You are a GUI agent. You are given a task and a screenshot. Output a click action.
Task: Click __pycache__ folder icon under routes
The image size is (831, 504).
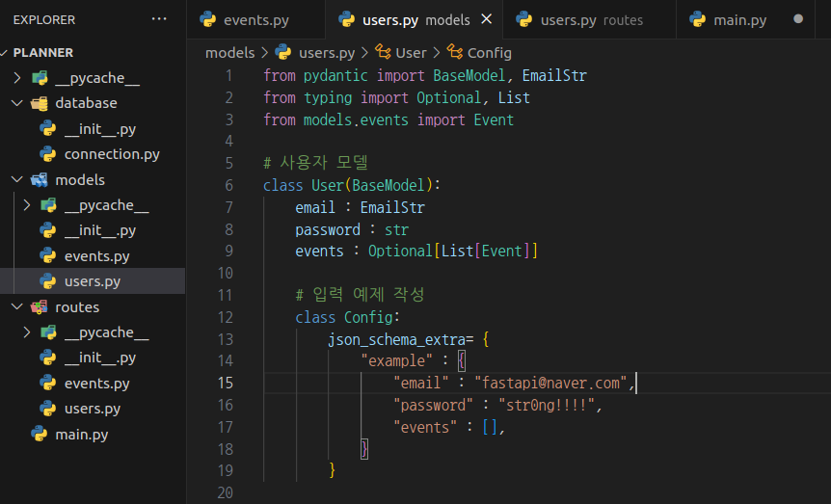[x=49, y=332]
